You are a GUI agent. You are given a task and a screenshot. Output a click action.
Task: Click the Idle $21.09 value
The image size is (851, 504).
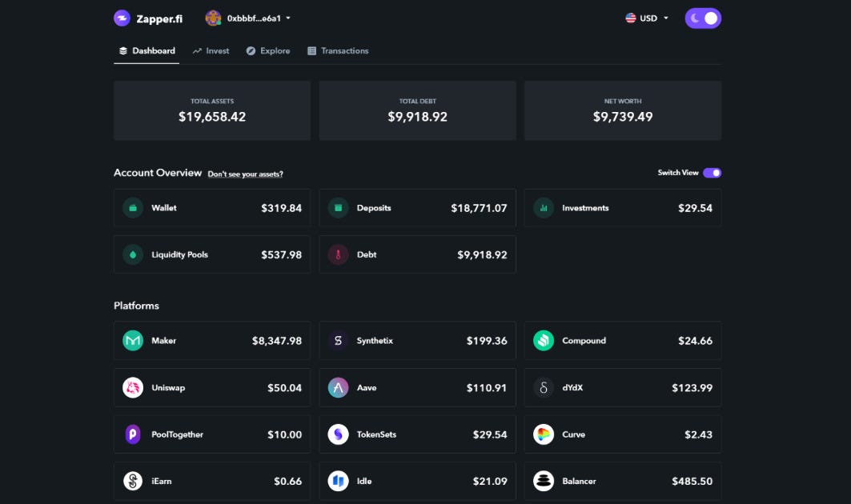tap(490, 481)
